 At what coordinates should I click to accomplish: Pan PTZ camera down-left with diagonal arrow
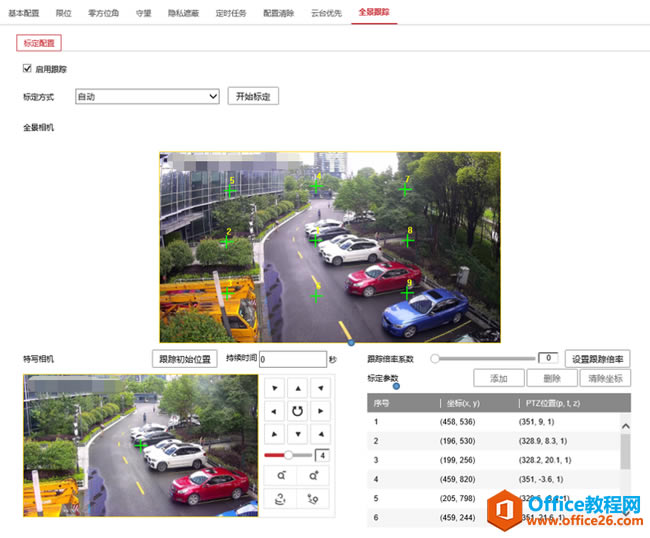pyautogui.click(x=274, y=434)
